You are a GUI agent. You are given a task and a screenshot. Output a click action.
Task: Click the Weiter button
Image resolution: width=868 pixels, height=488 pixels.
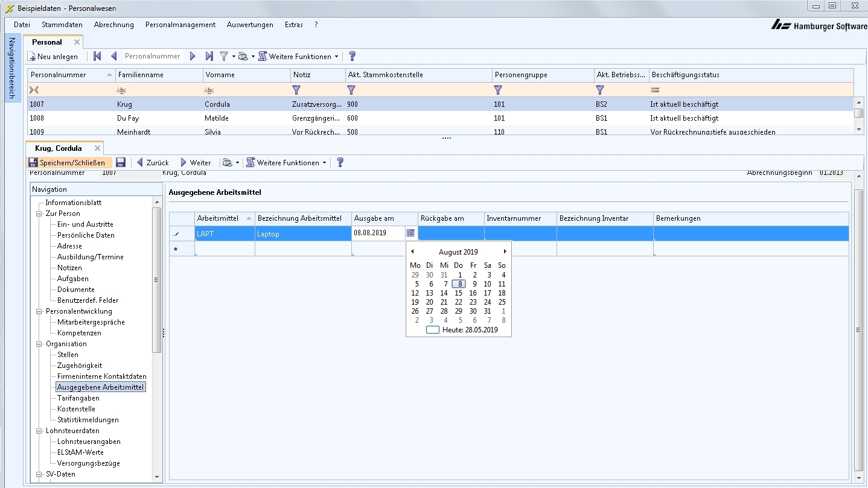tap(196, 162)
